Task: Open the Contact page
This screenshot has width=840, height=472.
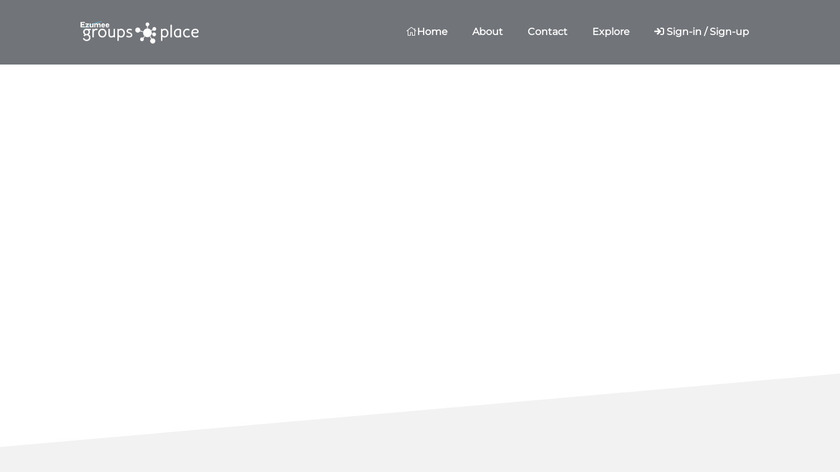Action: coord(547,32)
